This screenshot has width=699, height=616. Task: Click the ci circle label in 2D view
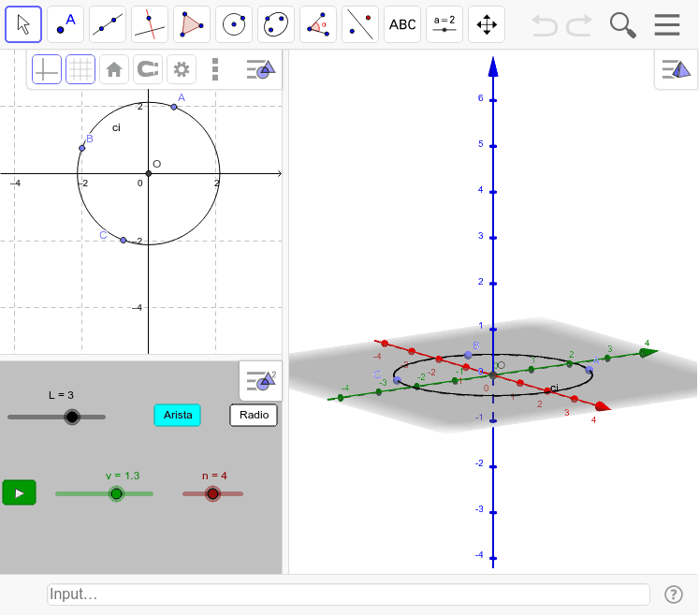[x=116, y=128]
